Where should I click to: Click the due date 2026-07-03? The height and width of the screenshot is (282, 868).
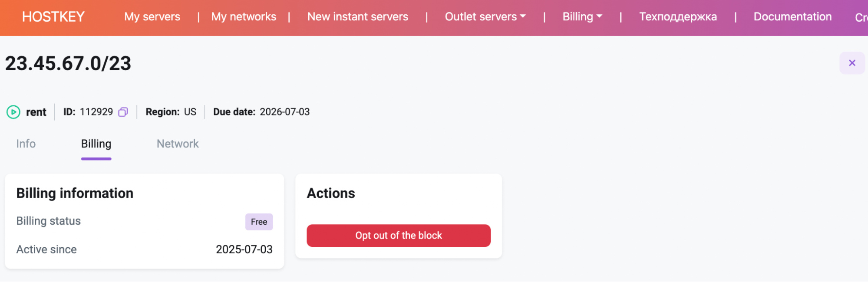point(284,112)
